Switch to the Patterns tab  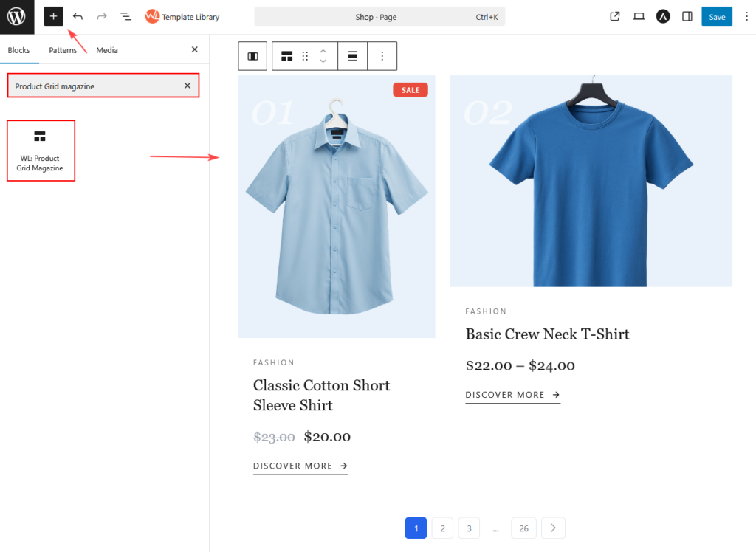[63, 50]
